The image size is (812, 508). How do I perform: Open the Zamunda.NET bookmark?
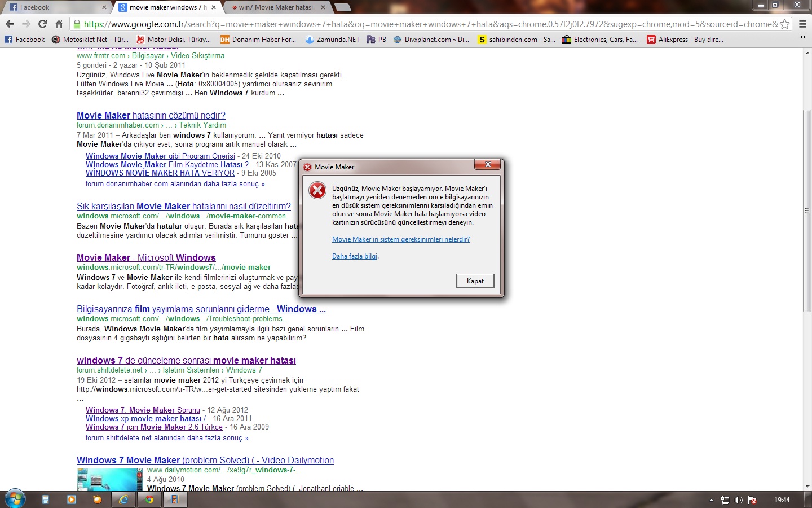[333, 40]
